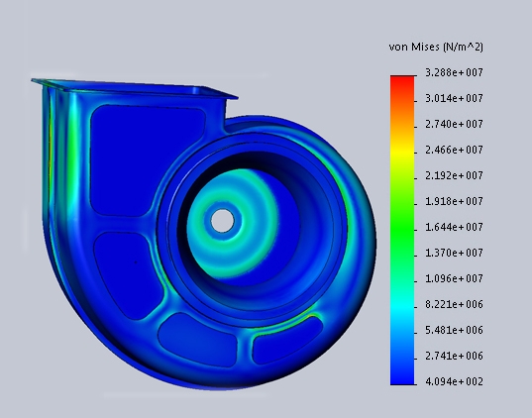This screenshot has width=532, height=418.
Task: Click the vertical stress color legend bar
Action: click(402, 230)
